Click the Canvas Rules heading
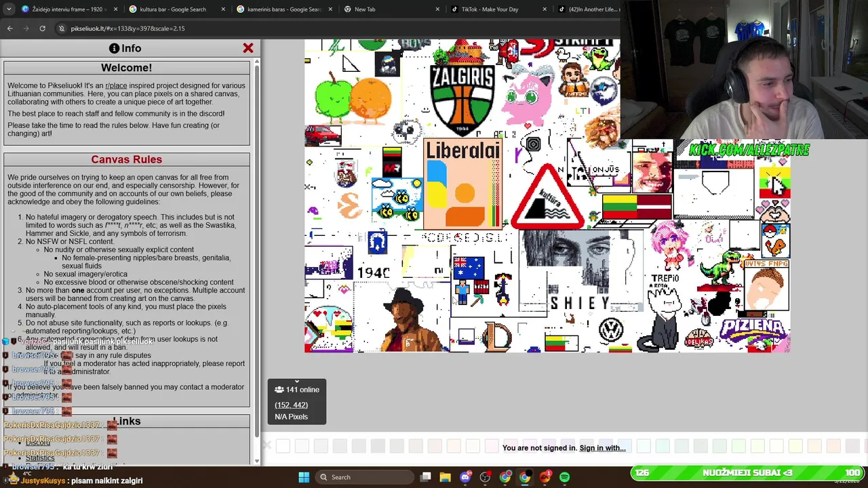868x488 pixels. coord(127,159)
